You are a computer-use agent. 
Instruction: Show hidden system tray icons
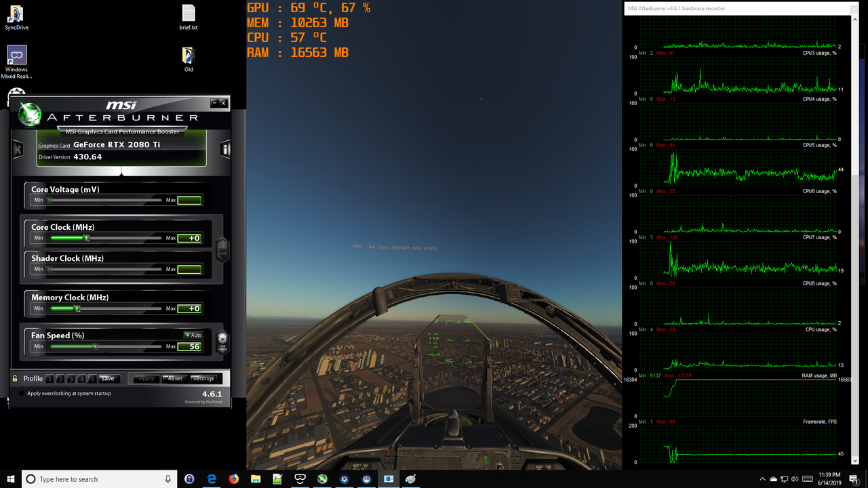point(762,479)
